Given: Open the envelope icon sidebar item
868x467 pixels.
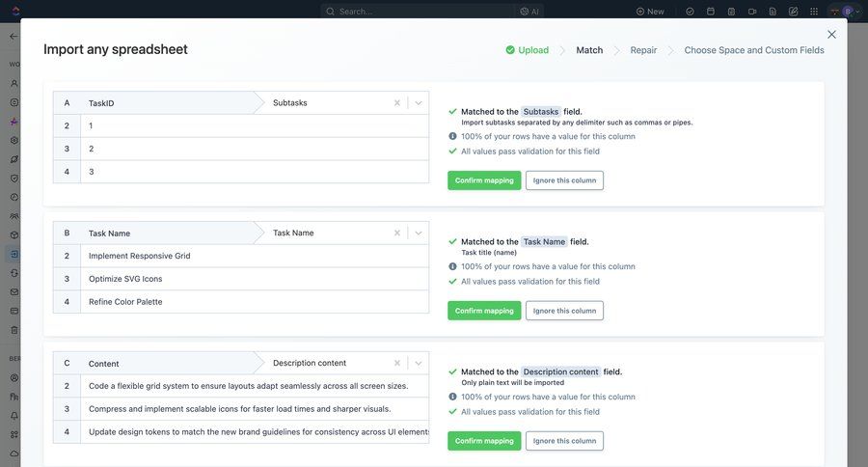Looking at the screenshot, I should pyautogui.click(x=14, y=292).
